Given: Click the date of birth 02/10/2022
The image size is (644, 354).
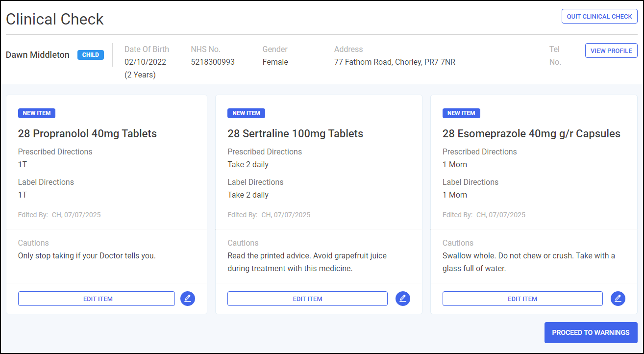Looking at the screenshot, I should (145, 62).
